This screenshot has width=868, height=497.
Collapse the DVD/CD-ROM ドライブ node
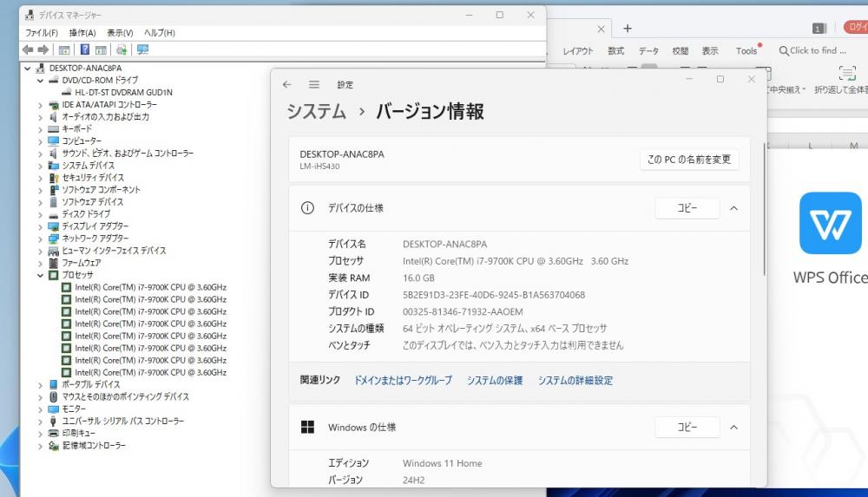pos(41,81)
